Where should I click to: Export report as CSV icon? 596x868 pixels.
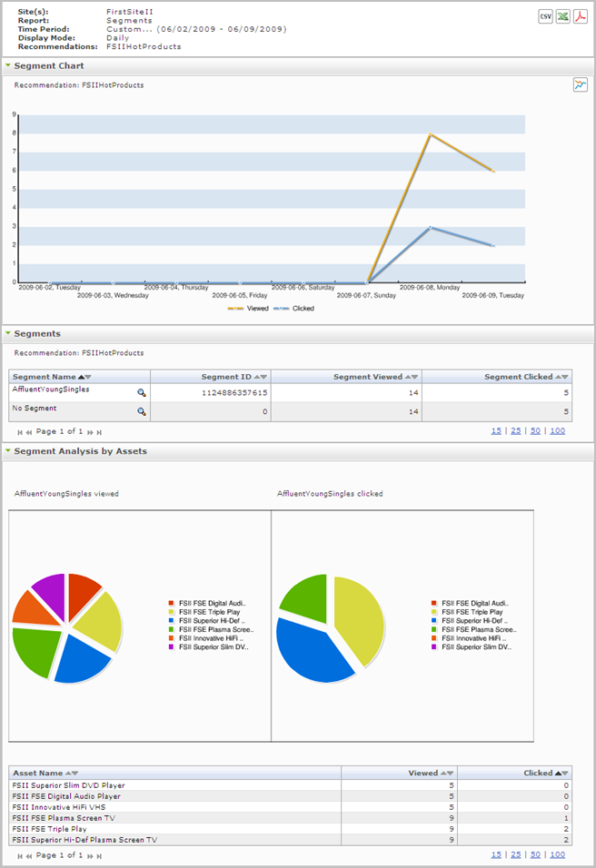(x=546, y=16)
